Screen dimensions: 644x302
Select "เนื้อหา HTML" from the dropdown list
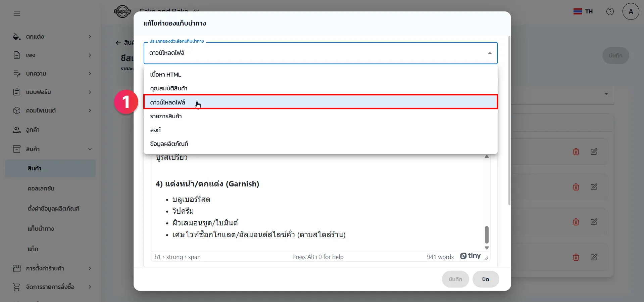pyautogui.click(x=165, y=75)
